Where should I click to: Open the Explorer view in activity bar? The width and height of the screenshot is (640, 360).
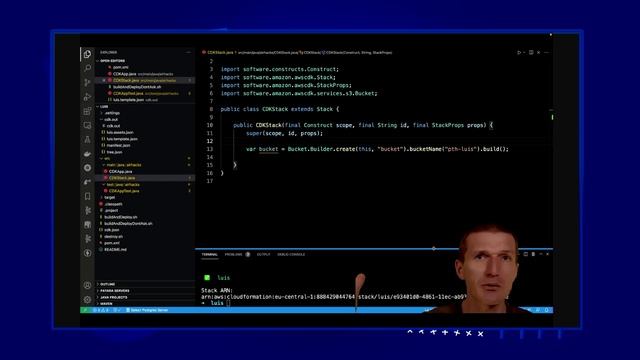[87, 54]
